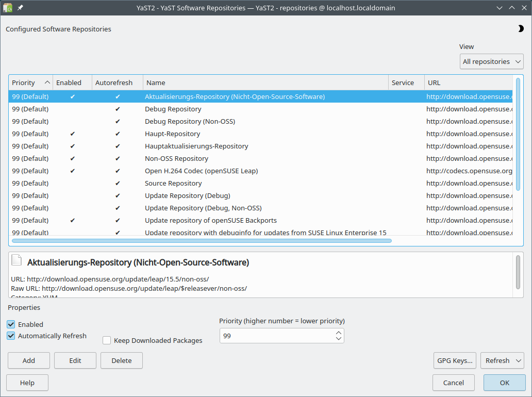The height and width of the screenshot is (397, 532).
Task: Open GPG Keys... dialog
Action: click(x=455, y=360)
